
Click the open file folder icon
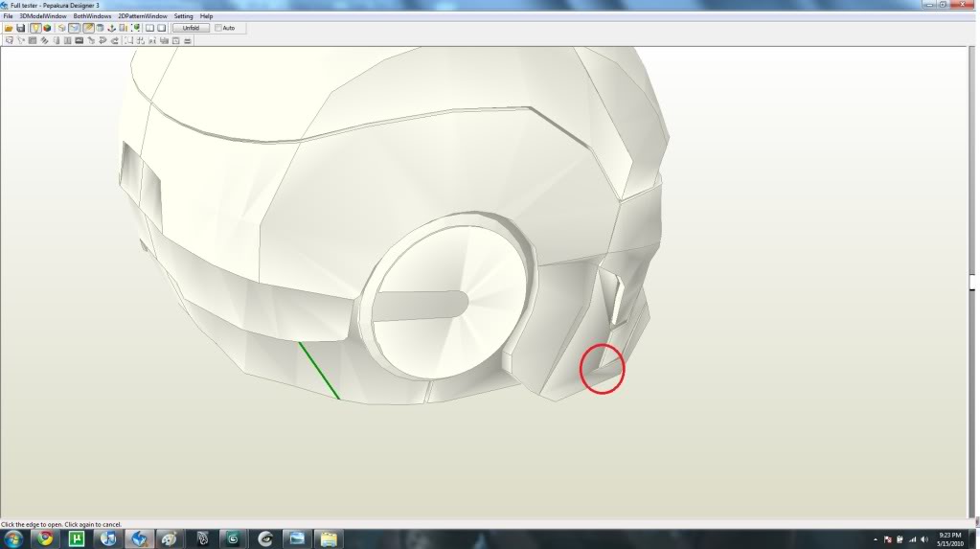click(x=9, y=28)
